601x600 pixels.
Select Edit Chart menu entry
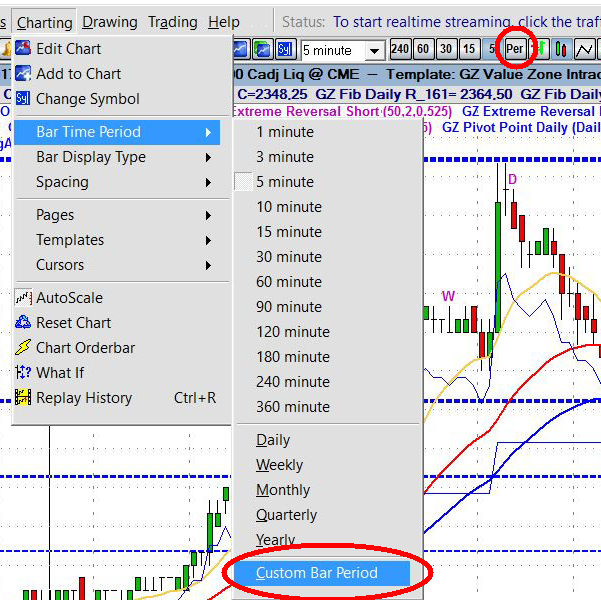click(68, 48)
